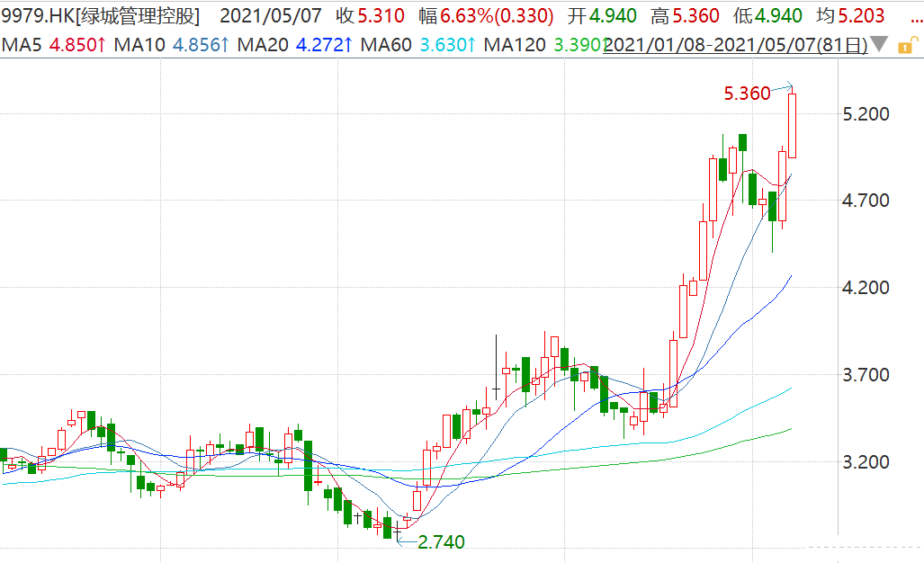The image size is (924, 563).
Task: Click the quote date 2021/05/07
Action: point(271,16)
